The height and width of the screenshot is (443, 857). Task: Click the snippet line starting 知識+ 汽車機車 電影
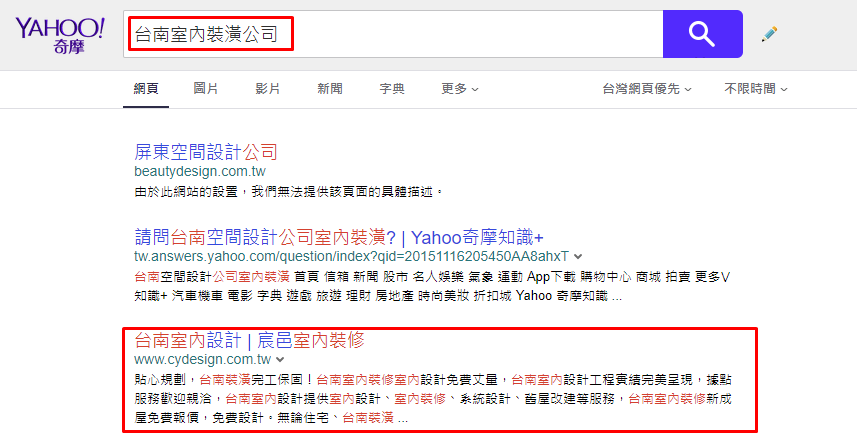[x=378, y=296]
